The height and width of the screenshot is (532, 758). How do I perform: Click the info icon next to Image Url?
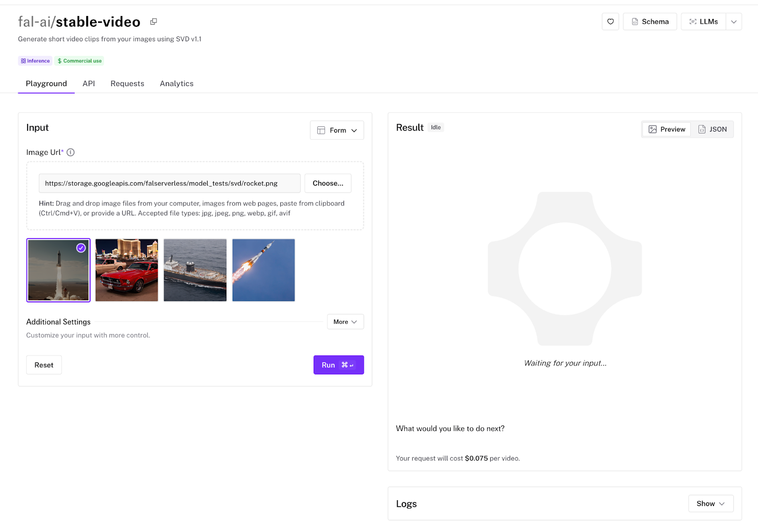click(x=71, y=152)
